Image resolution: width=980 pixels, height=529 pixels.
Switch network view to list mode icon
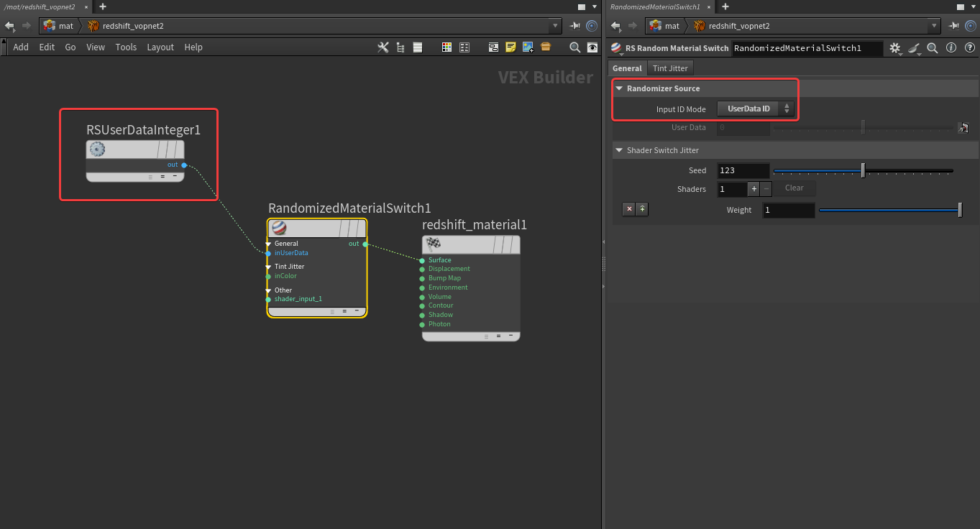[x=417, y=47]
